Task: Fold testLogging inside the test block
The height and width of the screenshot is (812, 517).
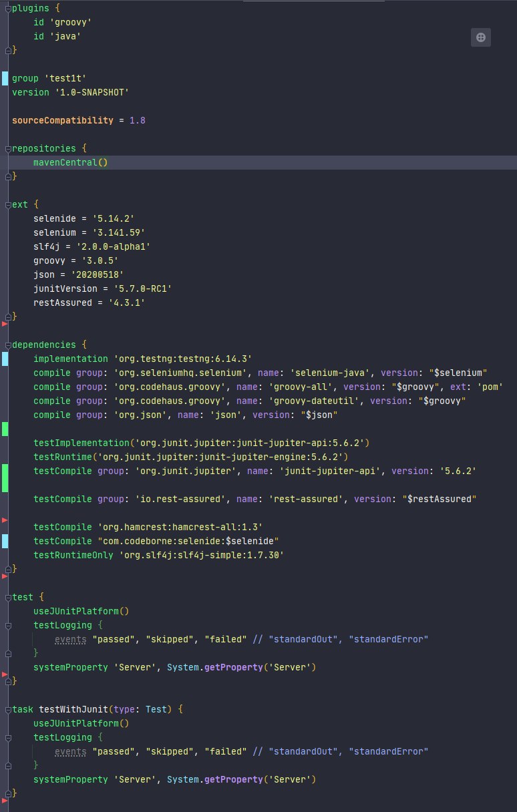Action: click(7, 625)
